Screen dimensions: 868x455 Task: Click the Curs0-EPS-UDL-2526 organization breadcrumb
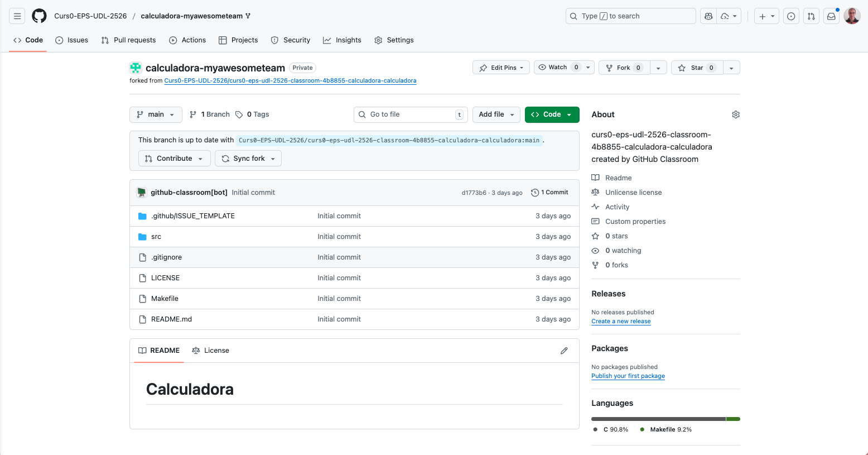[90, 16]
